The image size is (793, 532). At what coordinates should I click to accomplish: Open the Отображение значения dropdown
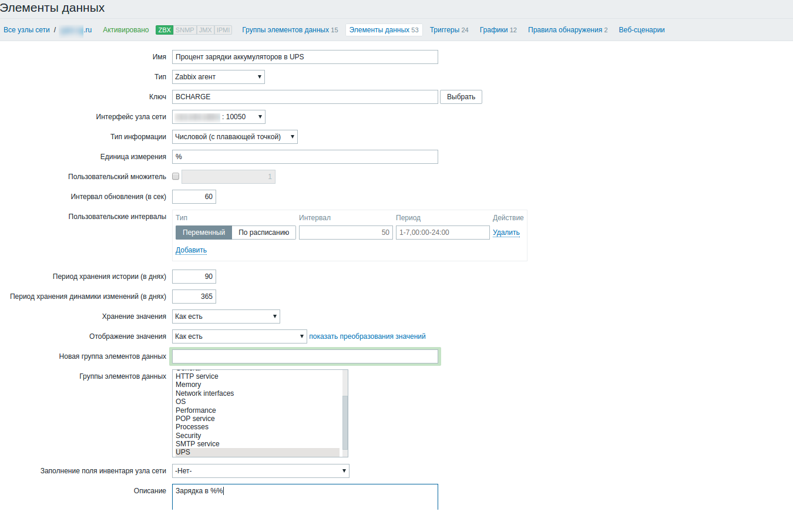(239, 336)
